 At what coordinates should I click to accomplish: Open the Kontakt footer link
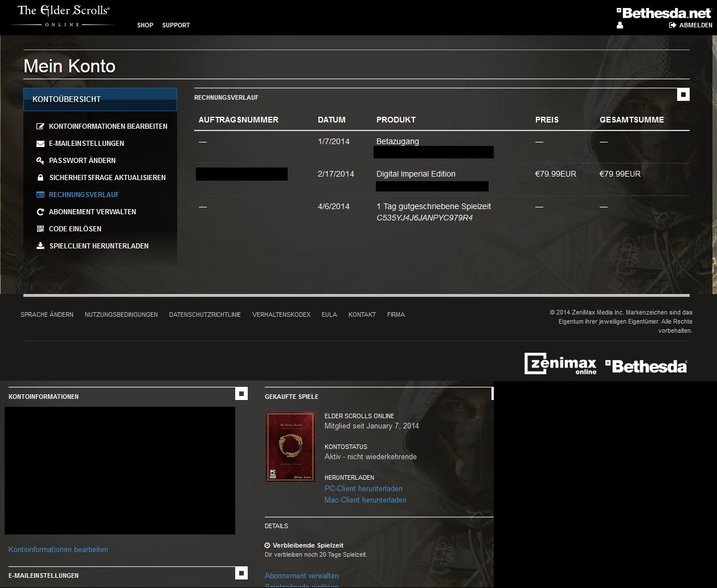(x=362, y=315)
